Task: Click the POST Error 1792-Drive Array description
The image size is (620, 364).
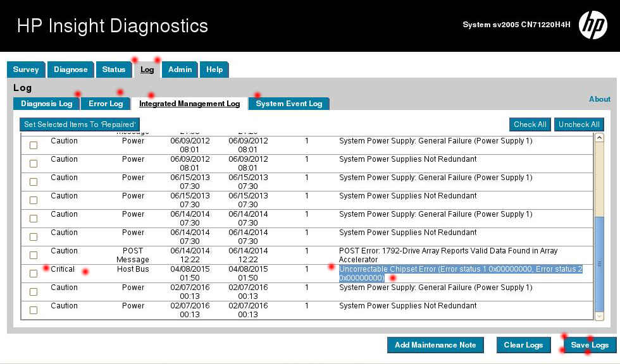Action: click(448, 255)
